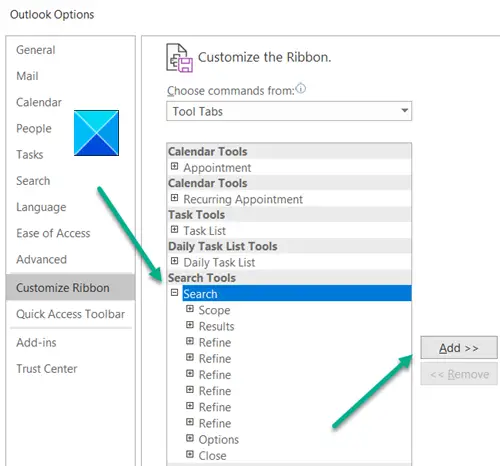This screenshot has height=466, width=500.
Task: Select the People options category
Action: point(34,129)
